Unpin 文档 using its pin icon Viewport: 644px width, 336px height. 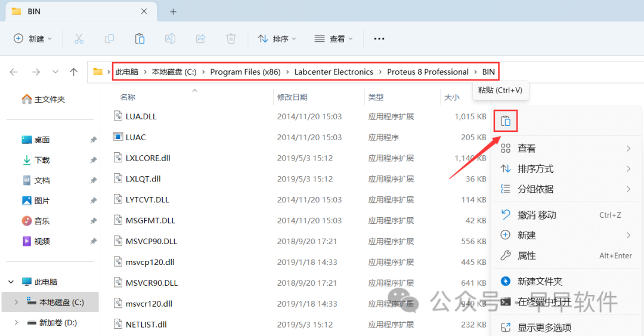pyautogui.click(x=94, y=180)
